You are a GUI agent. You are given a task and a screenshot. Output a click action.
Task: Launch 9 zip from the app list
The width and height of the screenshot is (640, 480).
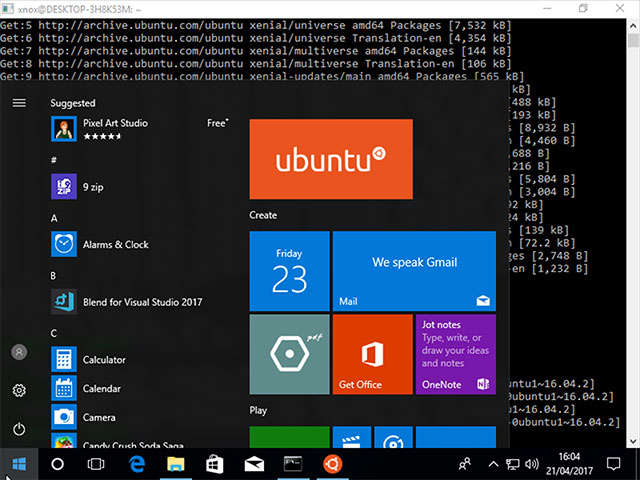click(139, 187)
